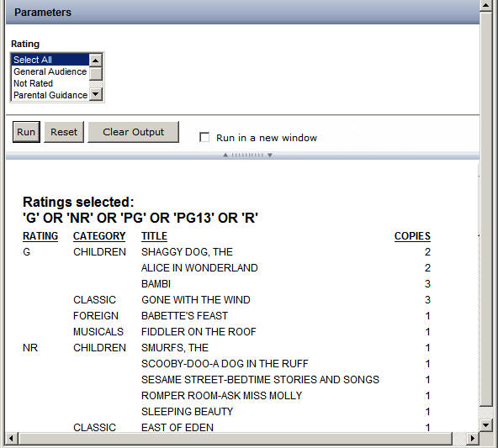Click the main vertical scrollbar up arrow
498x448 pixels.
(x=486, y=6)
